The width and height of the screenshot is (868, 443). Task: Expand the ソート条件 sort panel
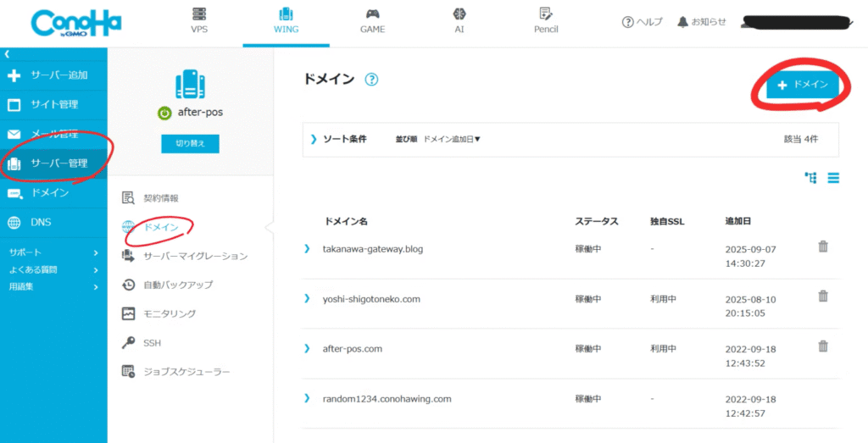click(314, 139)
